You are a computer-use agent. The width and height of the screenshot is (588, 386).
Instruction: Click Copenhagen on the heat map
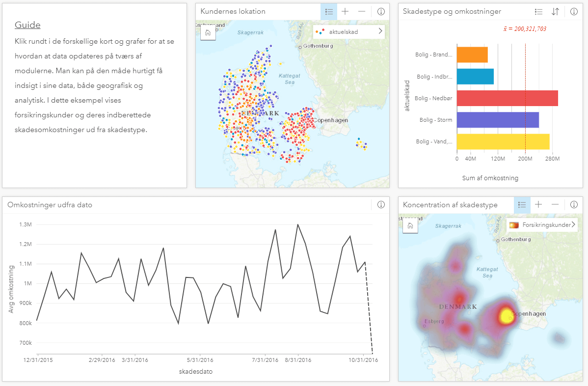pyautogui.click(x=529, y=314)
